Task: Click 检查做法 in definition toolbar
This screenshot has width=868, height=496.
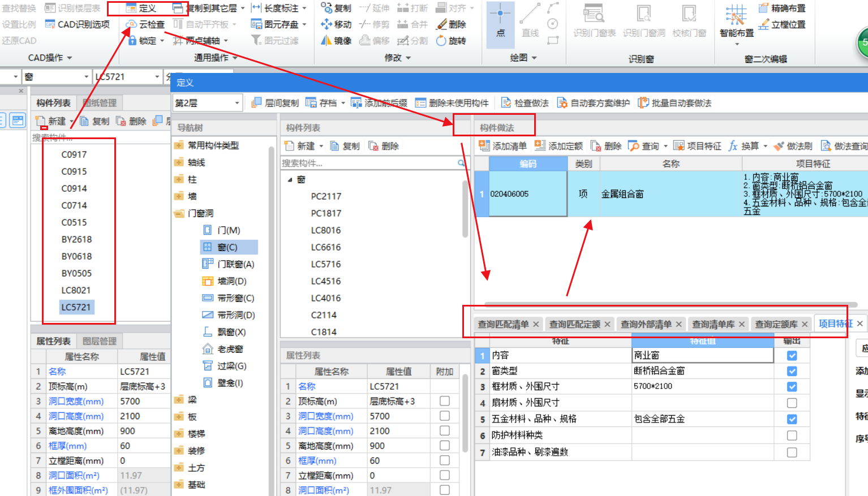Action: coord(525,103)
